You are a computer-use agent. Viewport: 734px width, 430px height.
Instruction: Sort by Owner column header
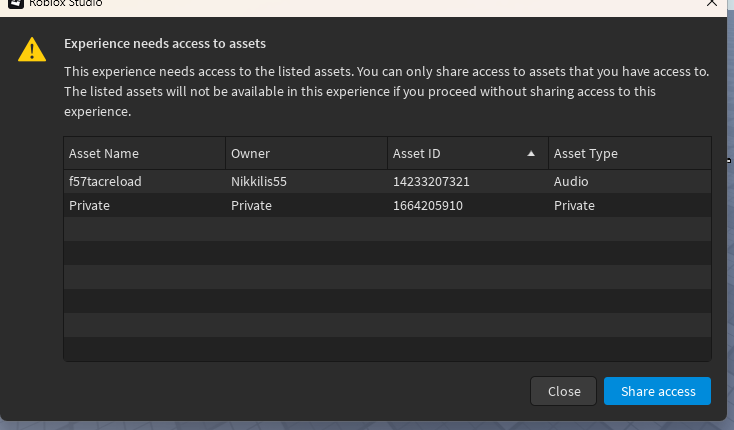coord(307,153)
